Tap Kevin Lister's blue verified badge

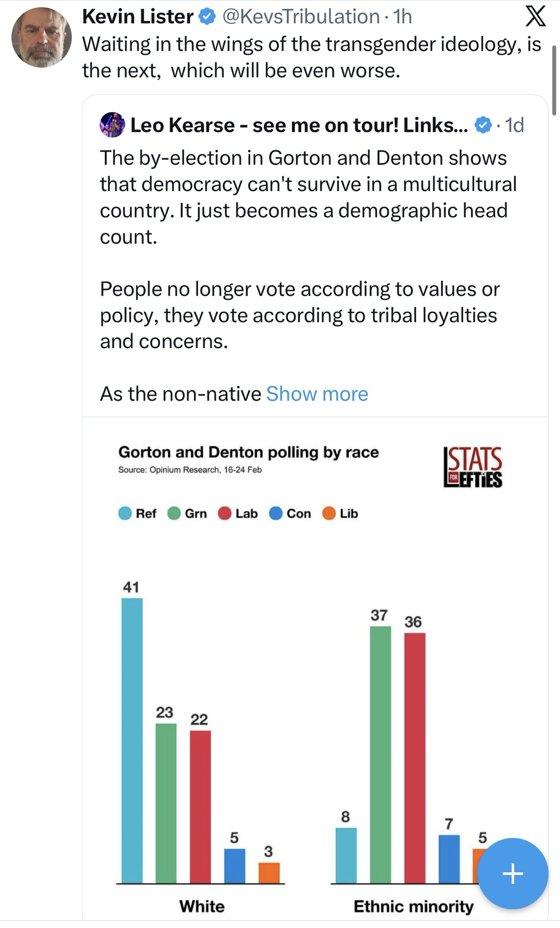click(207, 17)
